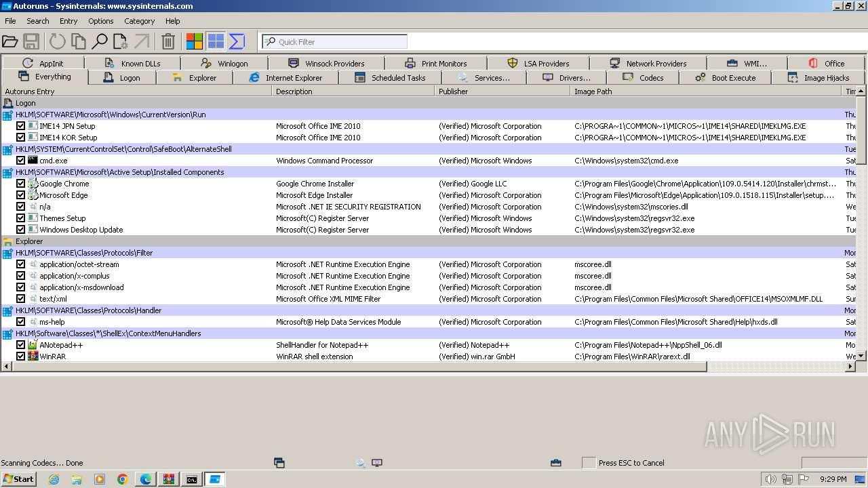
Task: Select the SafeBoot\AlternateShell registry key row
Action: (x=429, y=149)
